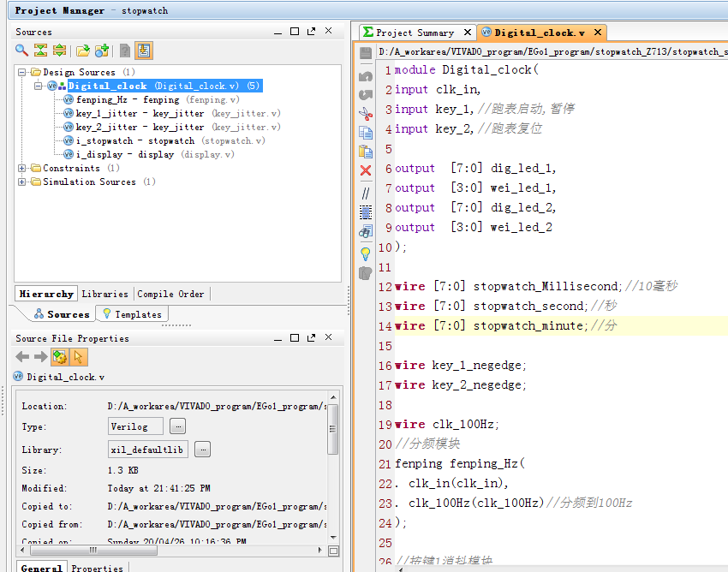The image size is (728, 572).
Task: Toggle the Scroll to Selection highlighted icon
Action: pyautogui.click(x=144, y=51)
